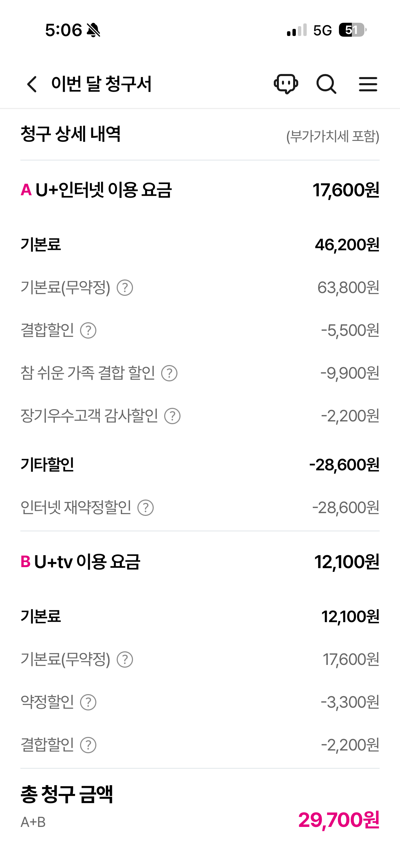
Task: Tap the battery status indicator
Action: [x=353, y=30]
